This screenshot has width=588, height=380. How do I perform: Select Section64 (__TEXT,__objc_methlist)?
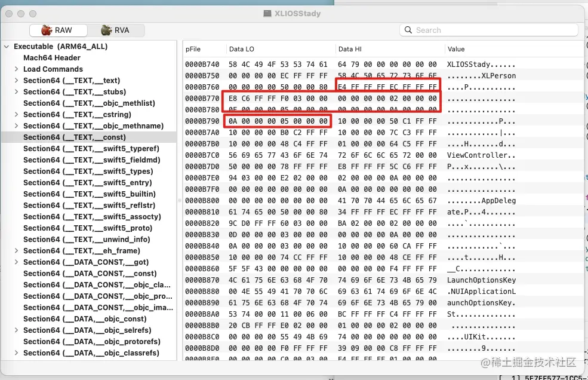[89, 103]
